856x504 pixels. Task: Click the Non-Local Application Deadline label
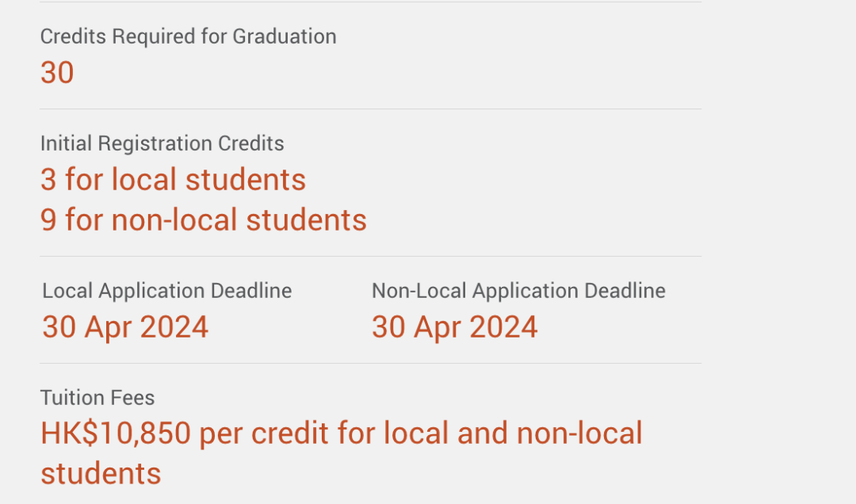(x=518, y=291)
